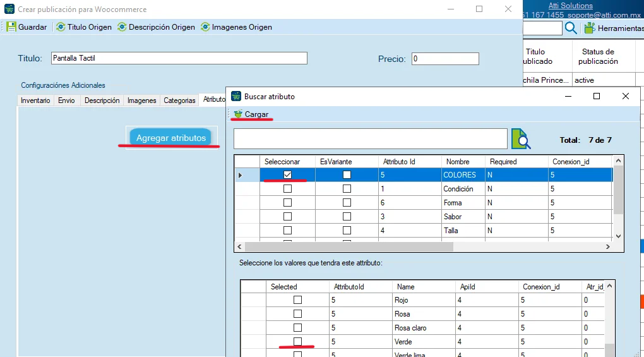Check Selected for the Rosa value
The image size is (644, 357).
point(298,314)
